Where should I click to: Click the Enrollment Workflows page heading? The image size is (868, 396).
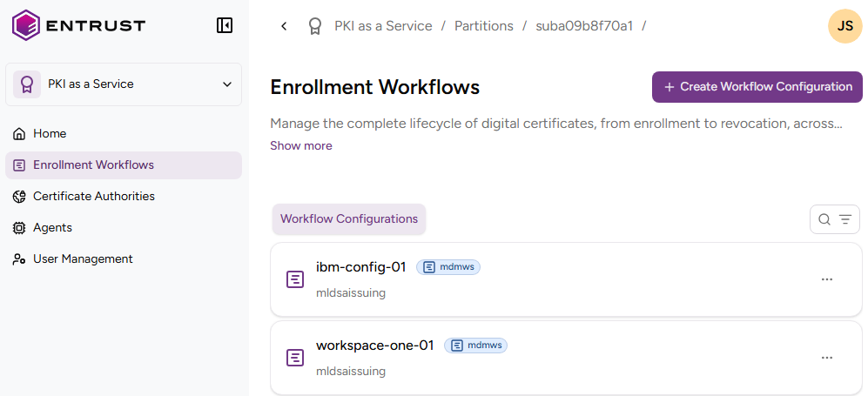pos(374,87)
